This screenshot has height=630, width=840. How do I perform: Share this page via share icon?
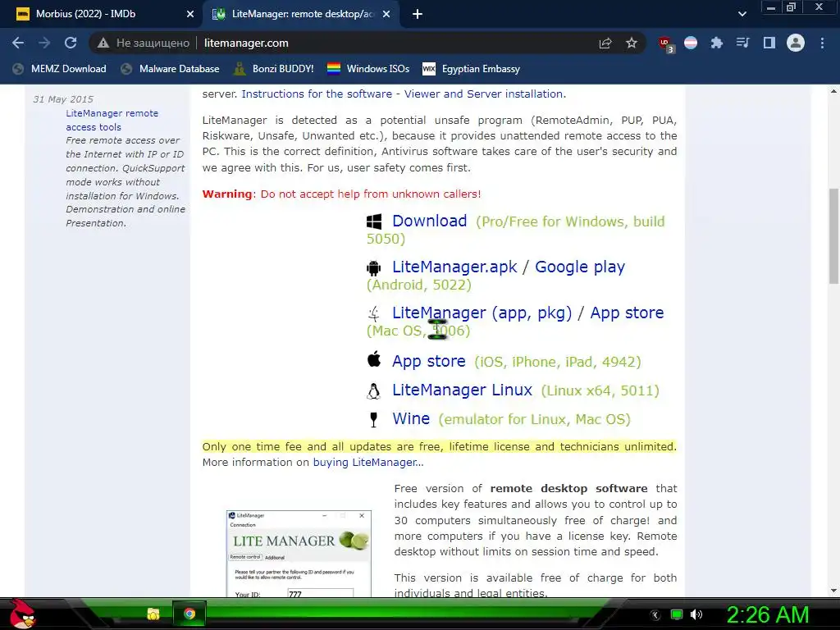pyautogui.click(x=605, y=43)
